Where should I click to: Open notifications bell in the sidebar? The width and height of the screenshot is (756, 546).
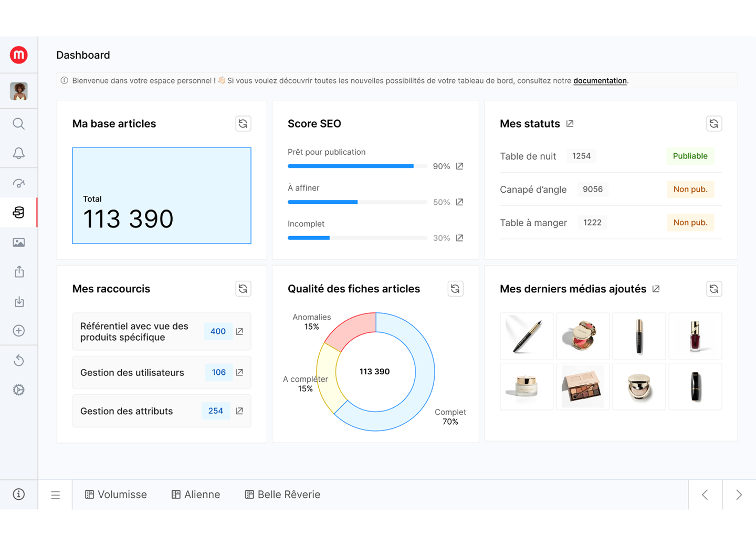click(19, 153)
